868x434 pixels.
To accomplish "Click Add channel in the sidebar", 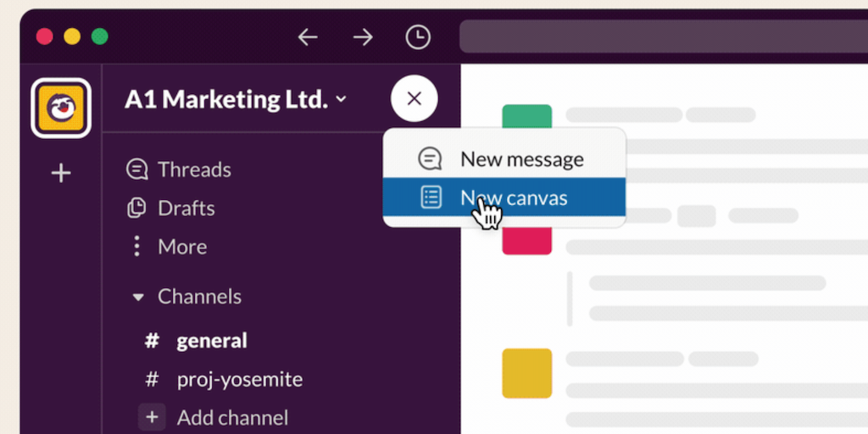I will (214, 417).
